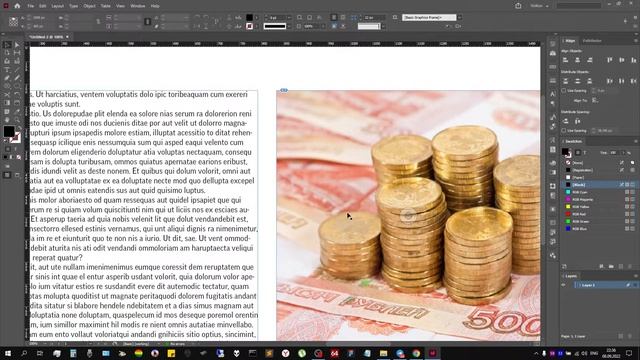Image resolution: width=640 pixels, height=360 pixels.
Task: Select the Hand tool
Action: tap(7, 120)
